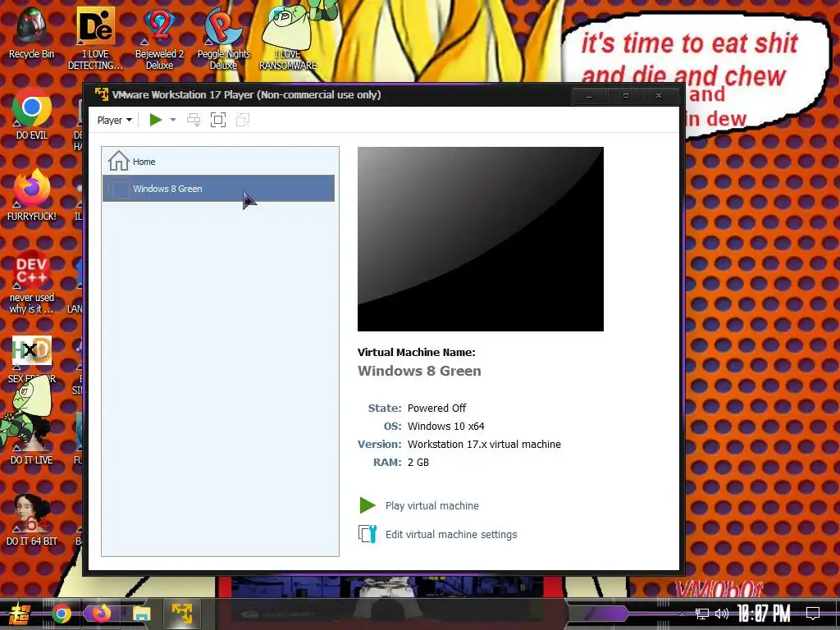Open the Recycle Bin desktop icon
Viewport: 840px width, 630px height.
[x=31, y=32]
